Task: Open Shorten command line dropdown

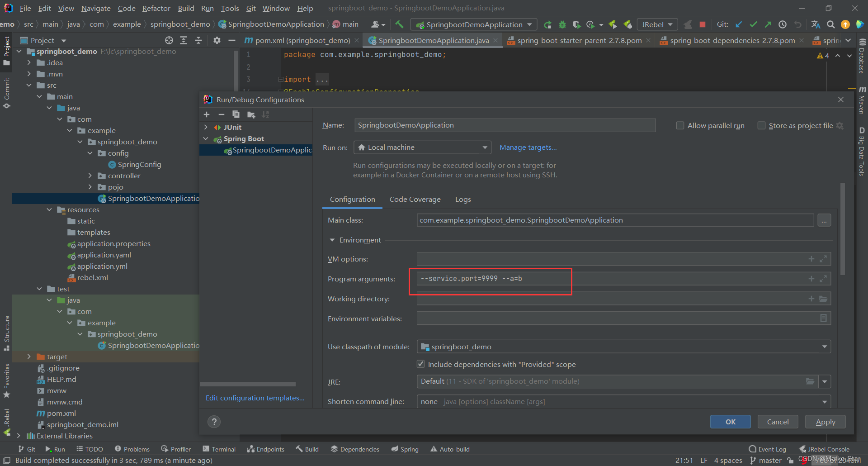Action: (x=624, y=401)
